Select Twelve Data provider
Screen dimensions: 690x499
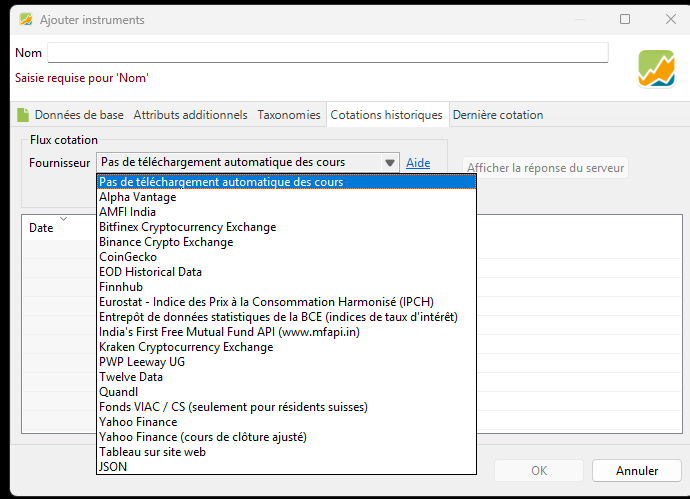(286, 377)
